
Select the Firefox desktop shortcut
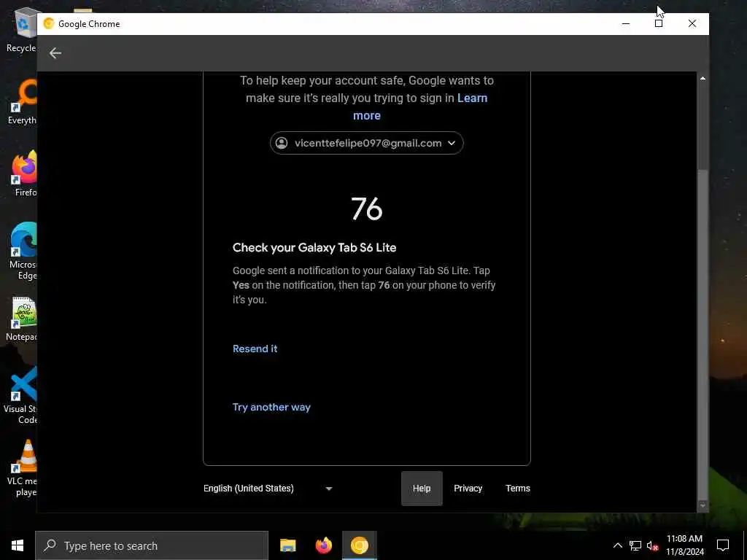[x=25, y=174]
